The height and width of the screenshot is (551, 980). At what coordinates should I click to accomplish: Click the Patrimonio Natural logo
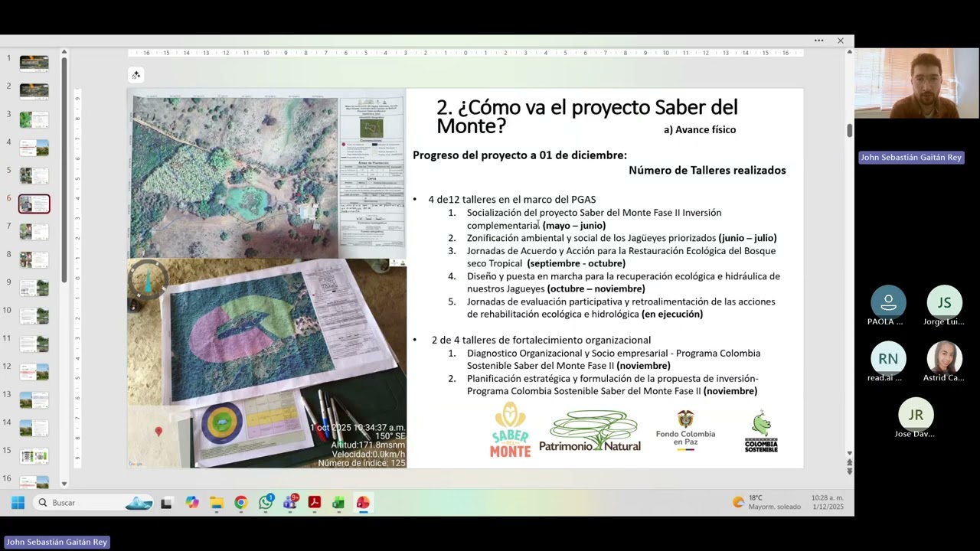[590, 431]
